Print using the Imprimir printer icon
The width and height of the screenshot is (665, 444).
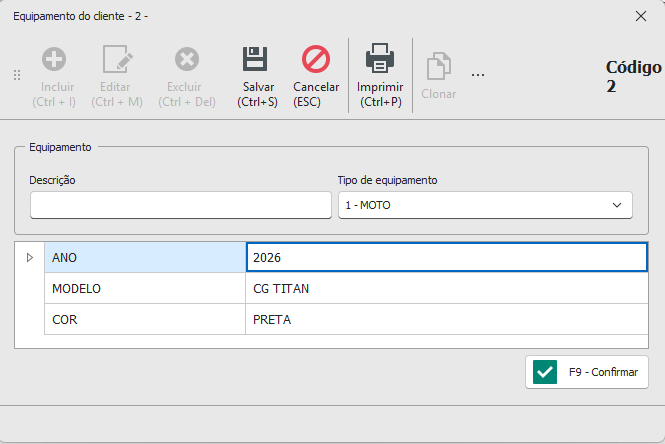380,58
